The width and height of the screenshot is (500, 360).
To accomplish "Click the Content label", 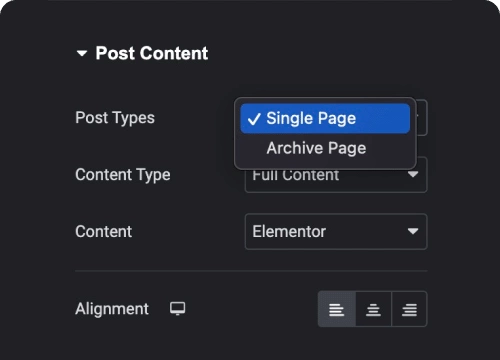I will 104,232.
